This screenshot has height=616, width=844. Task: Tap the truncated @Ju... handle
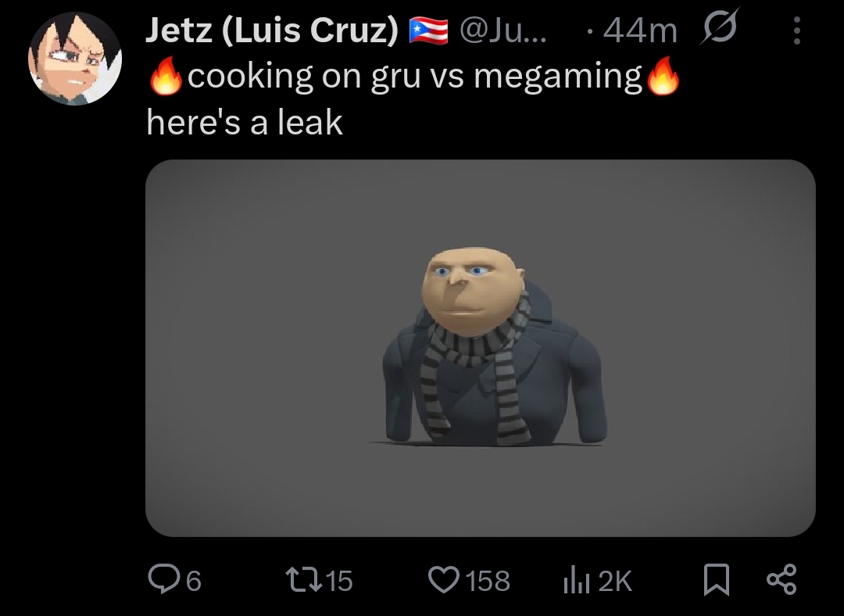point(503,30)
